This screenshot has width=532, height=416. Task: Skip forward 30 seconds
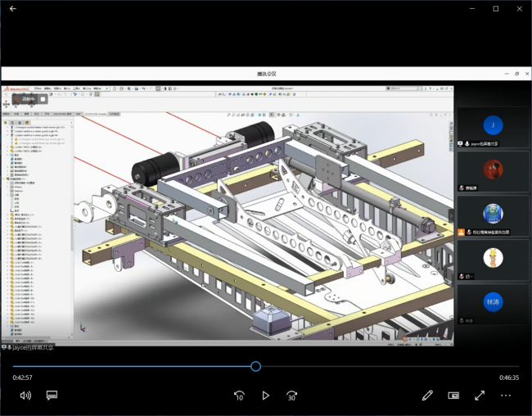tap(291, 396)
